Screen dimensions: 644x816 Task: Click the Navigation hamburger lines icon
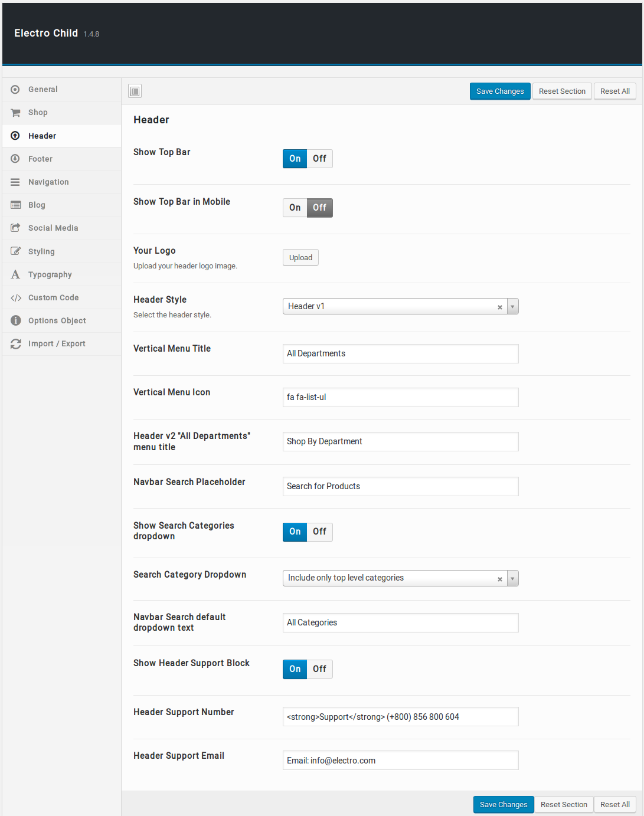(x=15, y=182)
